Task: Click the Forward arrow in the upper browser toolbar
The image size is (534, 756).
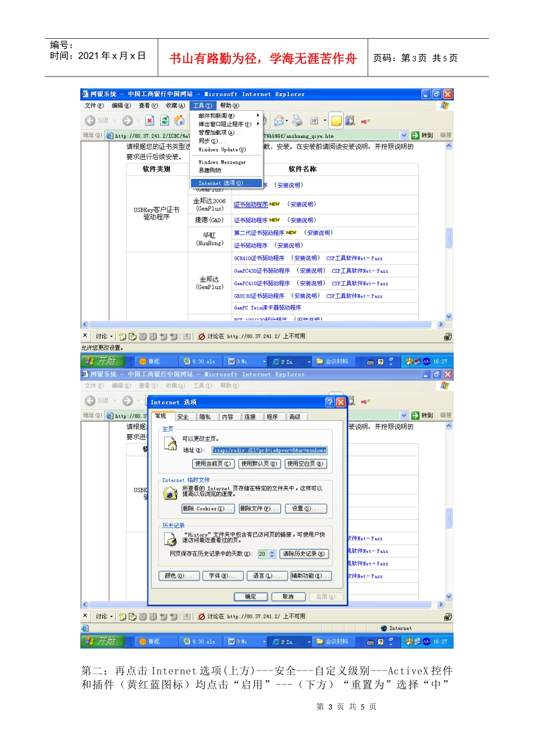Action: pos(128,120)
